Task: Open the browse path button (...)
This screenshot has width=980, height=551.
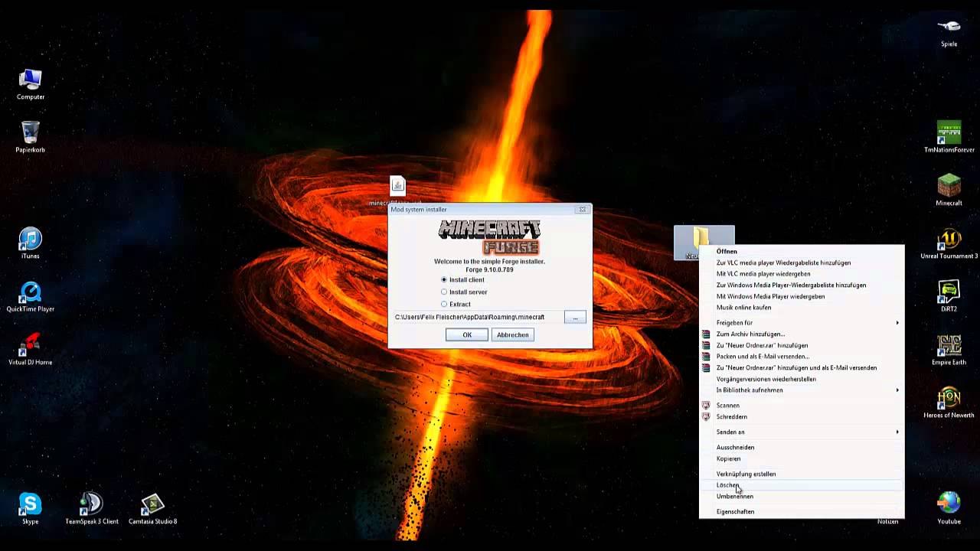Action: tap(575, 318)
